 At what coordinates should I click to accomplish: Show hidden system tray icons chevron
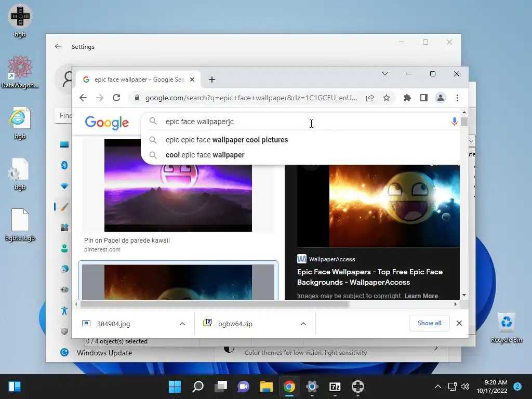click(437, 387)
